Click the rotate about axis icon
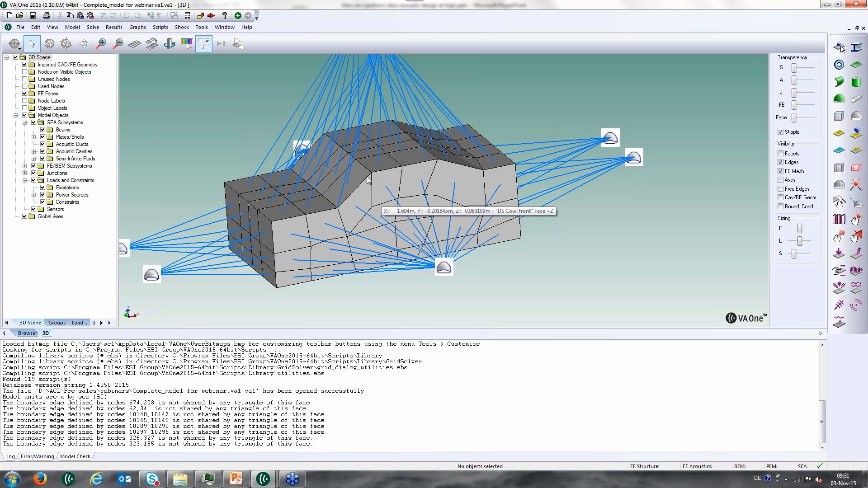The image size is (868, 488). 169,44
